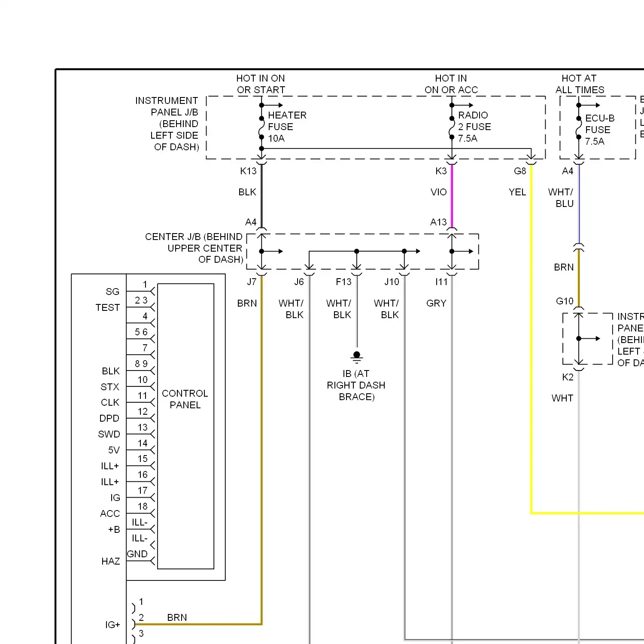Viewport: 644px width, 644px height.
Task: Click the WHT/BLU wire color label
Action: 561,197
